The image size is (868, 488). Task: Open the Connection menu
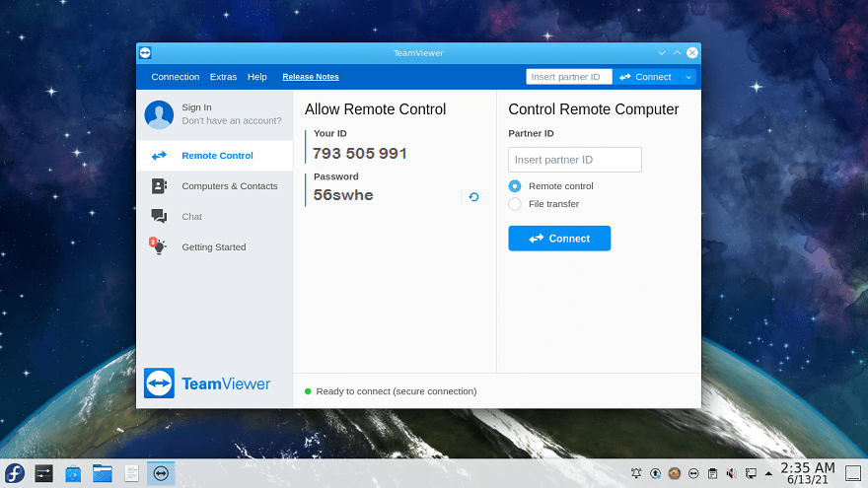coord(176,77)
